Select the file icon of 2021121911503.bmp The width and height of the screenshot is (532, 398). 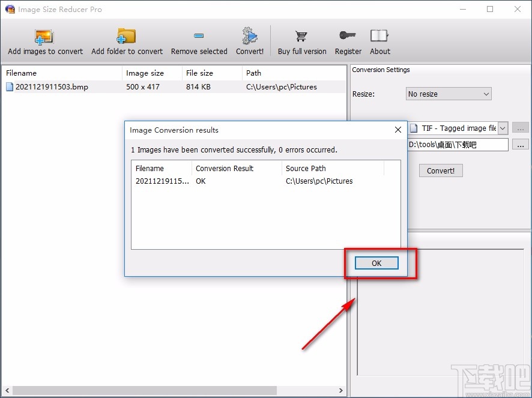click(x=10, y=87)
